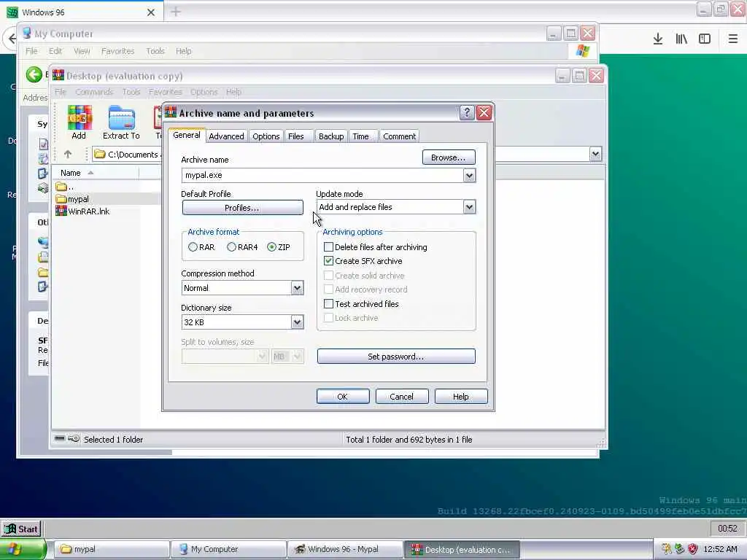Switch to the Advanced tab
Viewport: 747px width, 560px height.
click(x=226, y=136)
